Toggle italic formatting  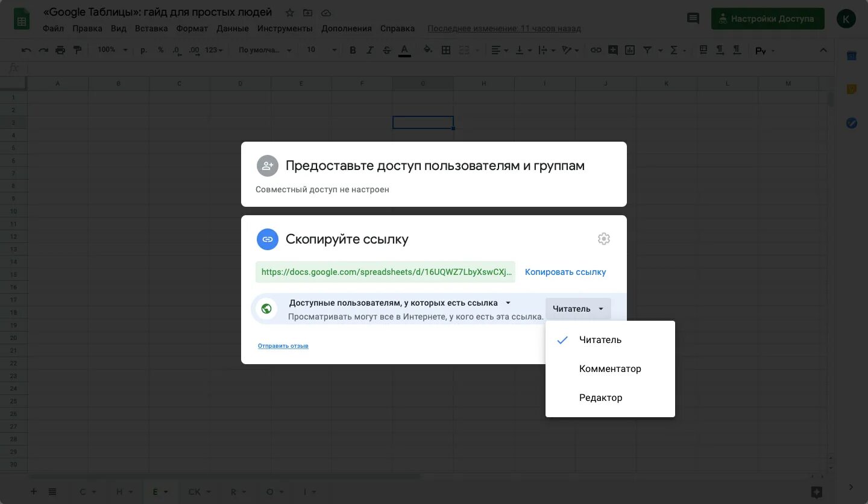[370, 50]
